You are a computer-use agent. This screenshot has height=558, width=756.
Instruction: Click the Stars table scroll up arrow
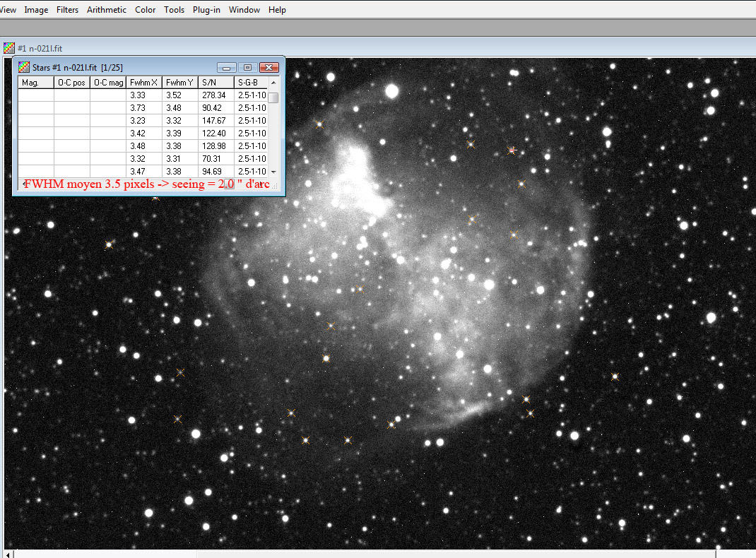tap(273, 83)
